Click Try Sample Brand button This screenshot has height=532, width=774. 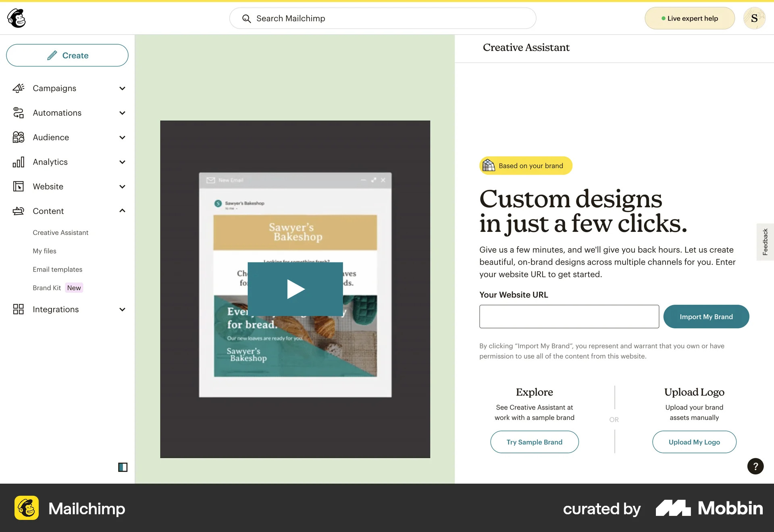pyautogui.click(x=535, y=442)
